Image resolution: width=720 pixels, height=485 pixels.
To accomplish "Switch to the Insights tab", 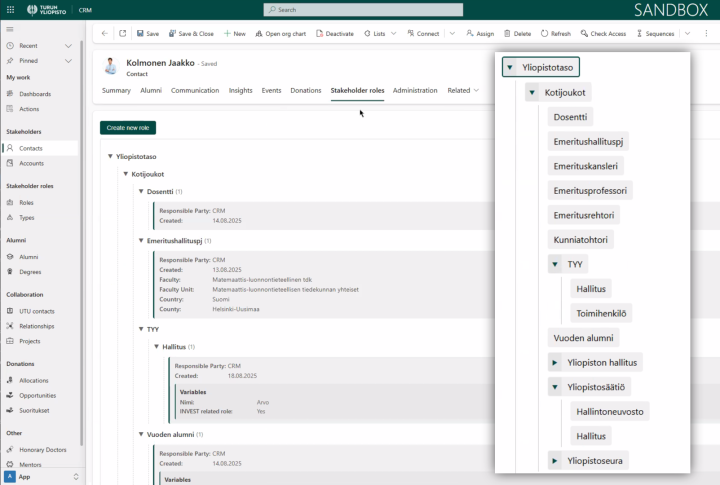I will tap(241, 90).
